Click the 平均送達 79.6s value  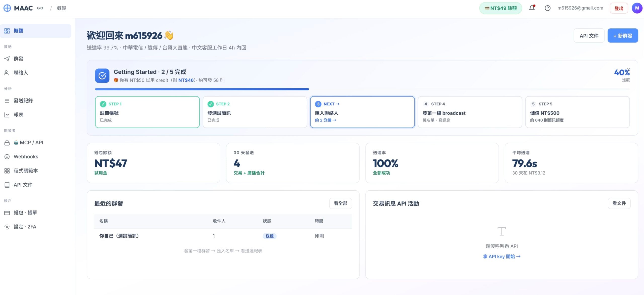pyautogui.click(x=525, y=163)
